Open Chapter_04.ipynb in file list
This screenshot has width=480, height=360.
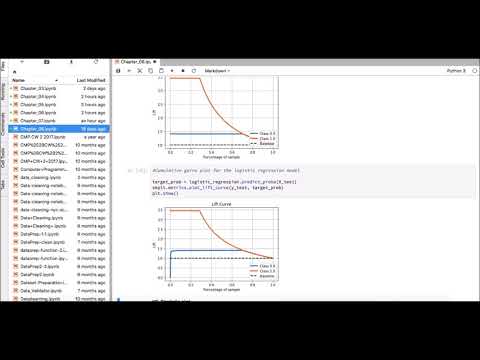click(59, 96)
